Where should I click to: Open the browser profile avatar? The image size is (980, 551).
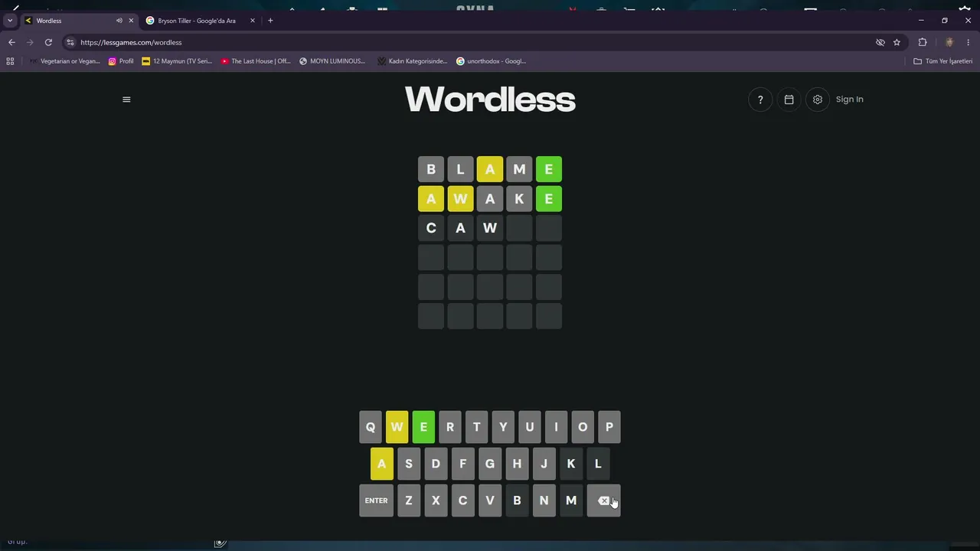(x=949, y=42)
